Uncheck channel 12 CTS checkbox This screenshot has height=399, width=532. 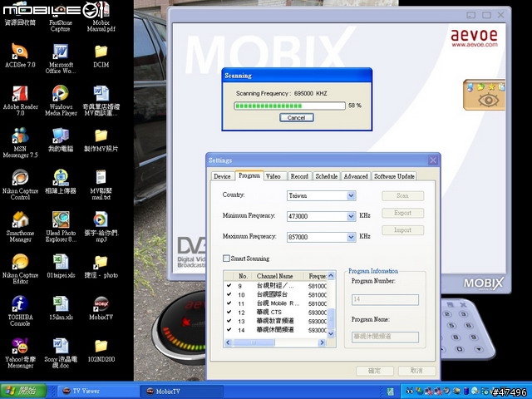[229, 313]
